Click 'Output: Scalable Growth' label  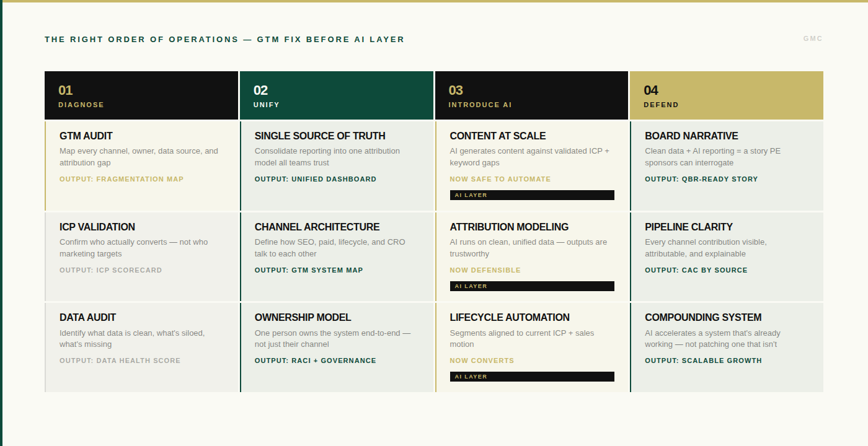pos(704,361)
